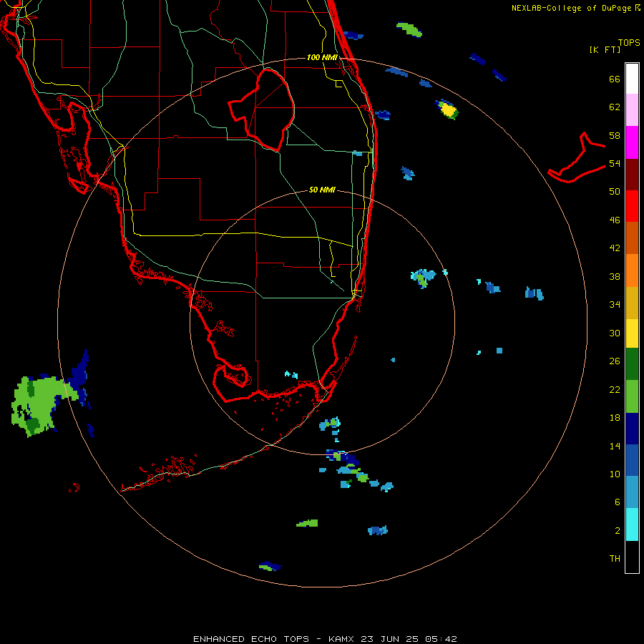Click the gold legend swatch
The height and width of the screenshot is (644, 644).
632,303
